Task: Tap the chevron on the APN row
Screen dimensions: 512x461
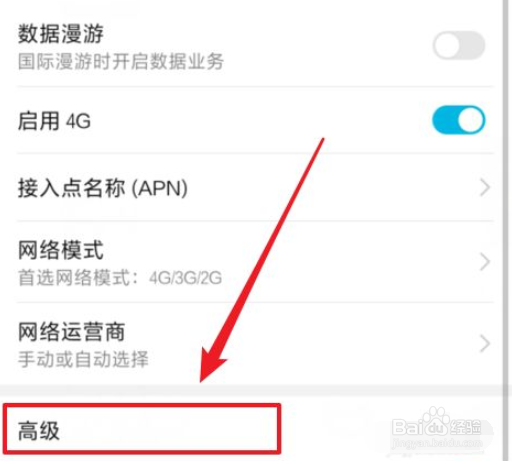Action: click(x=485, y=187)
